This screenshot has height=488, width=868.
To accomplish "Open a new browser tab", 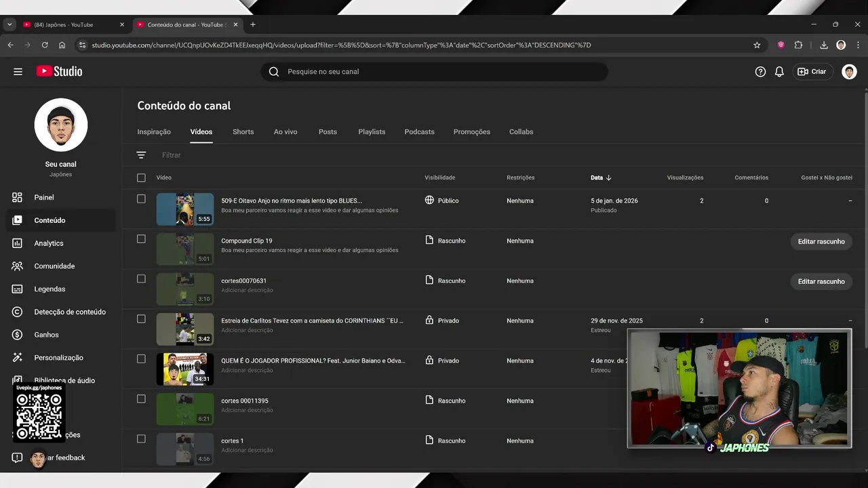I will coord(253,24).
